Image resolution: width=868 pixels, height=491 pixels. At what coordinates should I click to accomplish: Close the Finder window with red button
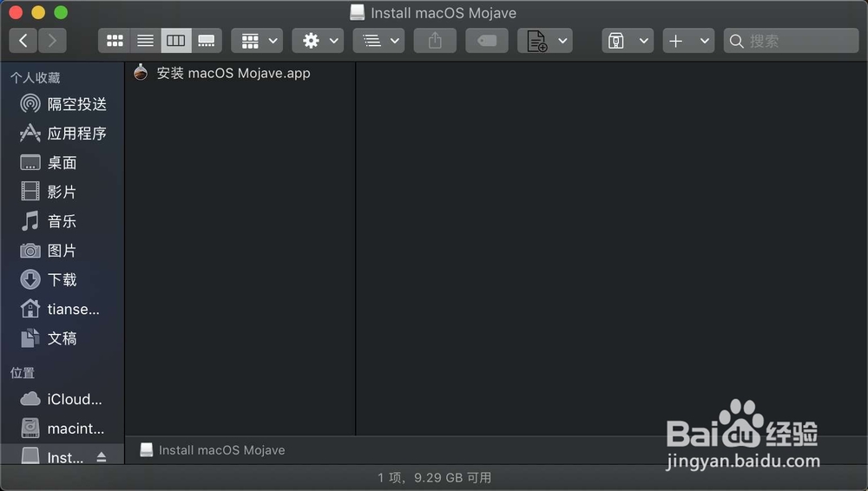coord(16,12)
